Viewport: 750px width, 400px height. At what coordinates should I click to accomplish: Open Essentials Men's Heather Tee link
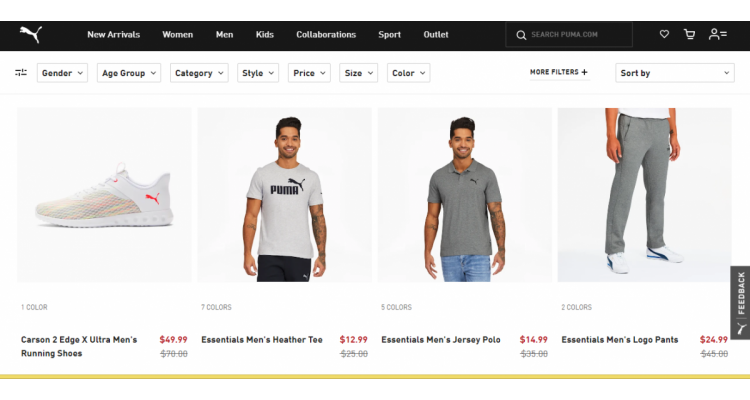(262, 340)
